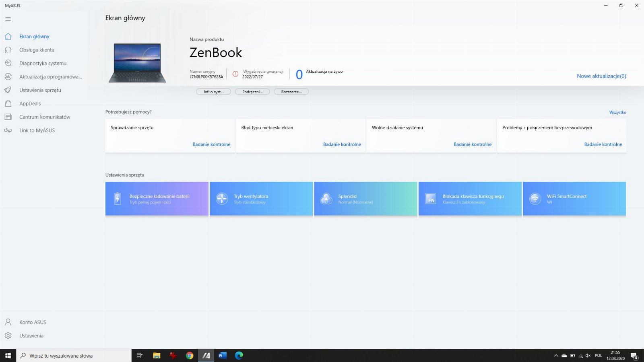The width and height of the screenshot is (644, 362).
Task: Click the ZenBook laptop product image
Action: coord(137,63)
